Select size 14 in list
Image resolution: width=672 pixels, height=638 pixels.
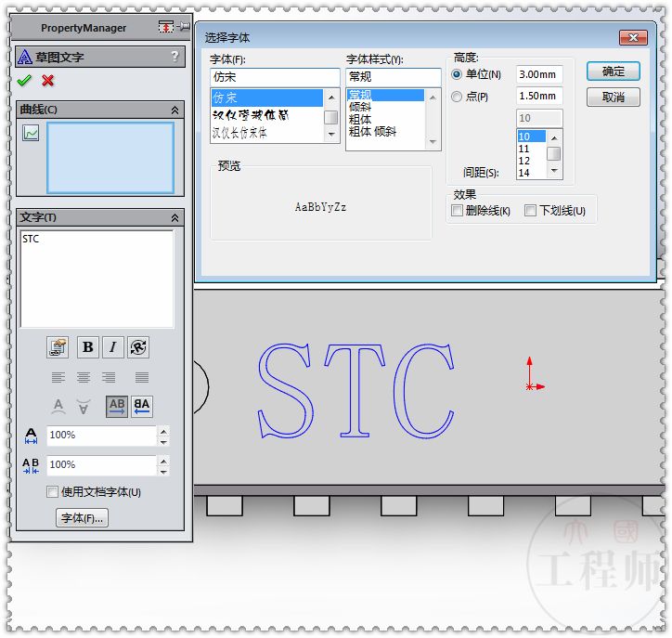532,173
